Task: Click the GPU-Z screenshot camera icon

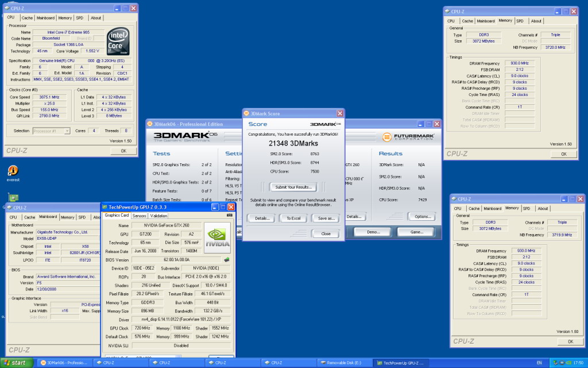Action: click(x=229, y=215)
